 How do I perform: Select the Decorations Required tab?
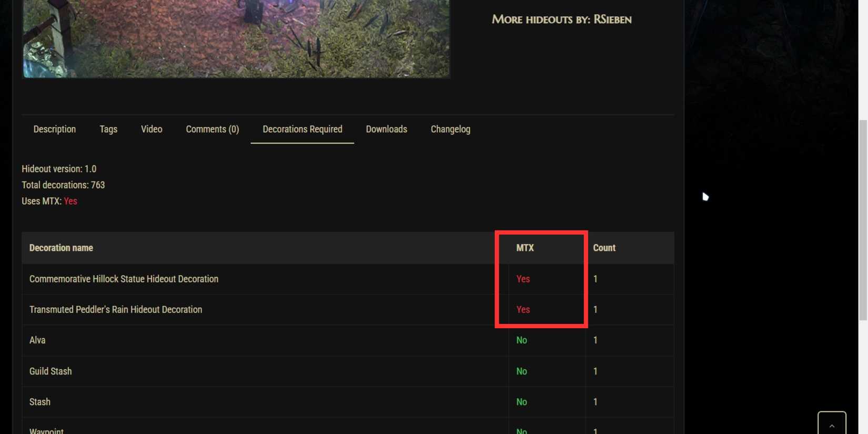302,129
